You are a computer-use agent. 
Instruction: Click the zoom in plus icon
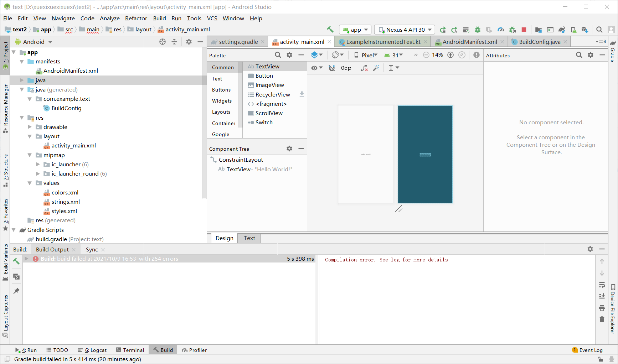450,55
